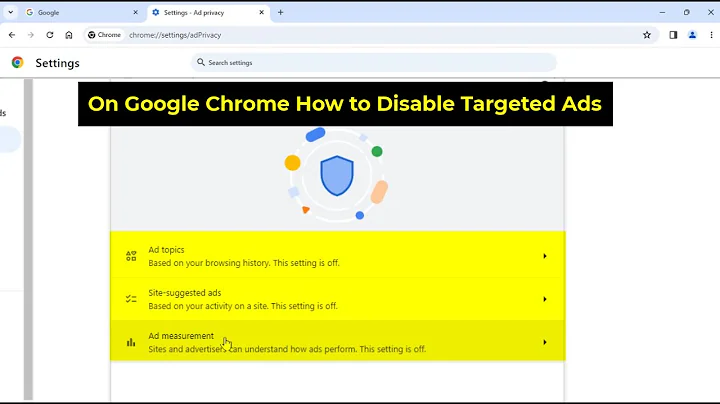
Task: Click the Chrome site info chip
Action: [x=105, y=35]
